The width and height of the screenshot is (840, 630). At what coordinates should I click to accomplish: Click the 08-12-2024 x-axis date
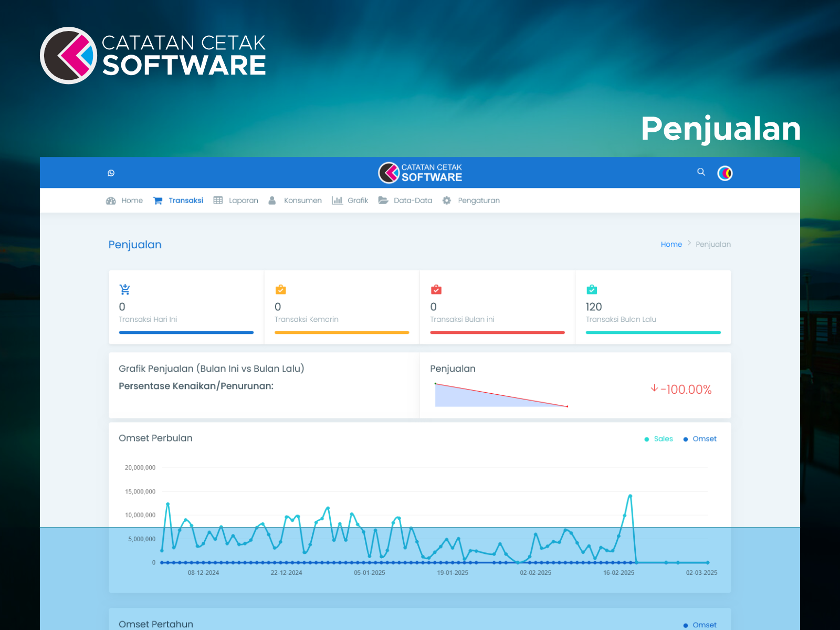[203, 573]
